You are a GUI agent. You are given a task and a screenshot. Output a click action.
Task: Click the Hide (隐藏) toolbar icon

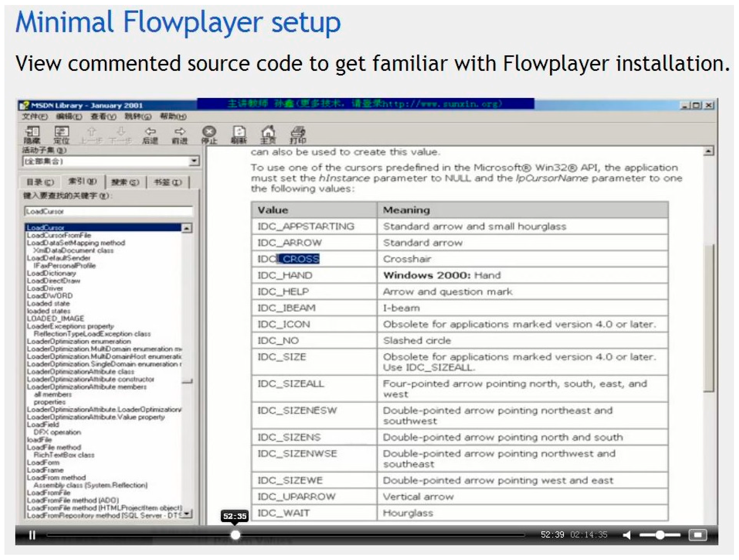click(32, 134)
